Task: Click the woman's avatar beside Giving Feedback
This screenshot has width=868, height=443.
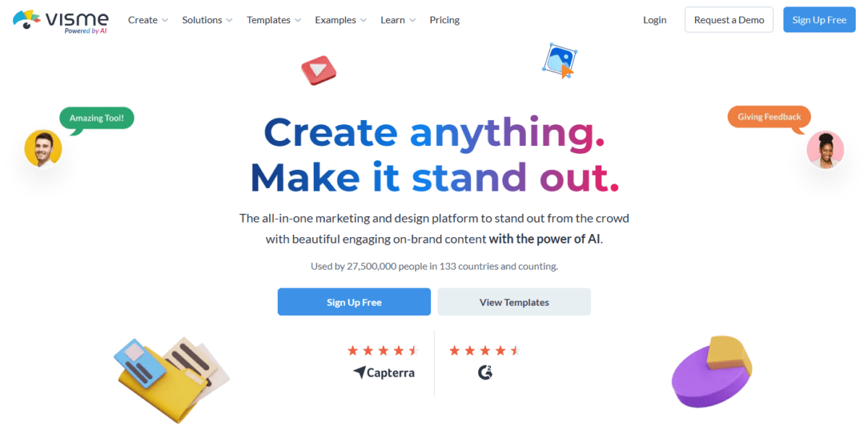Action: [x=825, y=150]
